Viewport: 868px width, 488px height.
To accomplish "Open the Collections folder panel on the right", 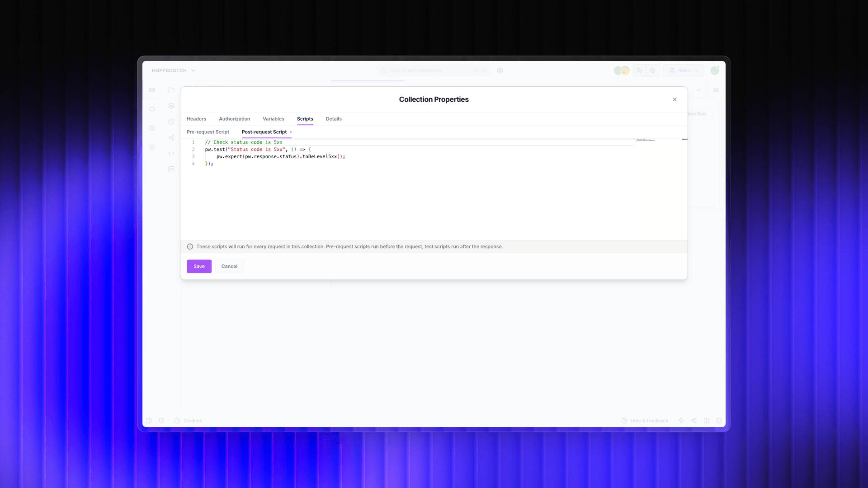I will click(x=171, y=90).
